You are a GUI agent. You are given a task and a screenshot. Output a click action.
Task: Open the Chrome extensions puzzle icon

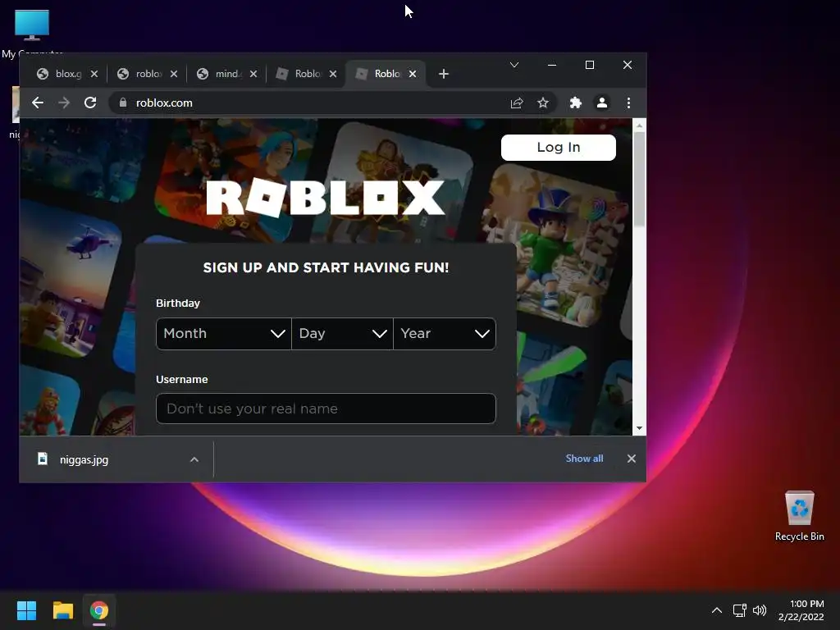[575, 103]
